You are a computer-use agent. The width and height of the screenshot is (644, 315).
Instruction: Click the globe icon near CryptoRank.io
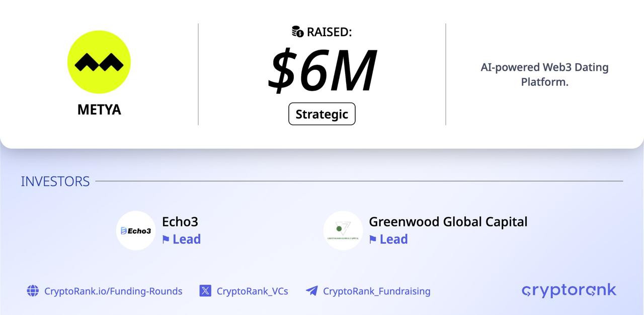click(33, 290)
